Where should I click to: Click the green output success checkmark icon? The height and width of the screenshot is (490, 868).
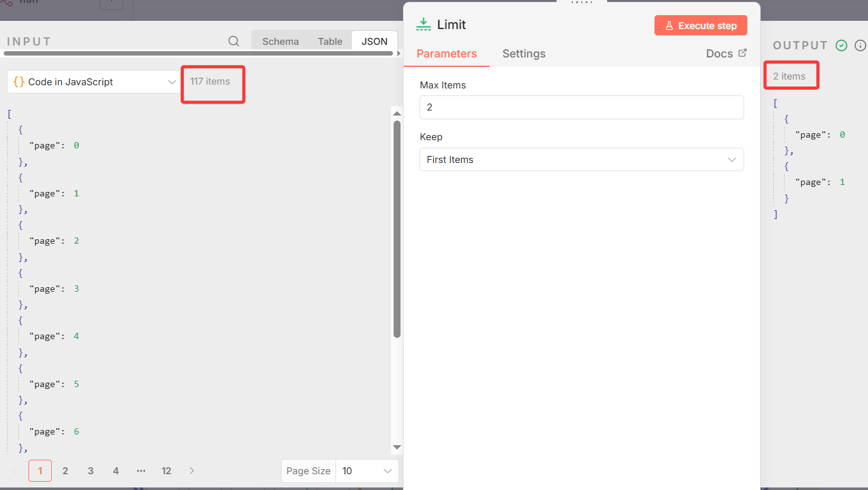(x=841, y=45)
